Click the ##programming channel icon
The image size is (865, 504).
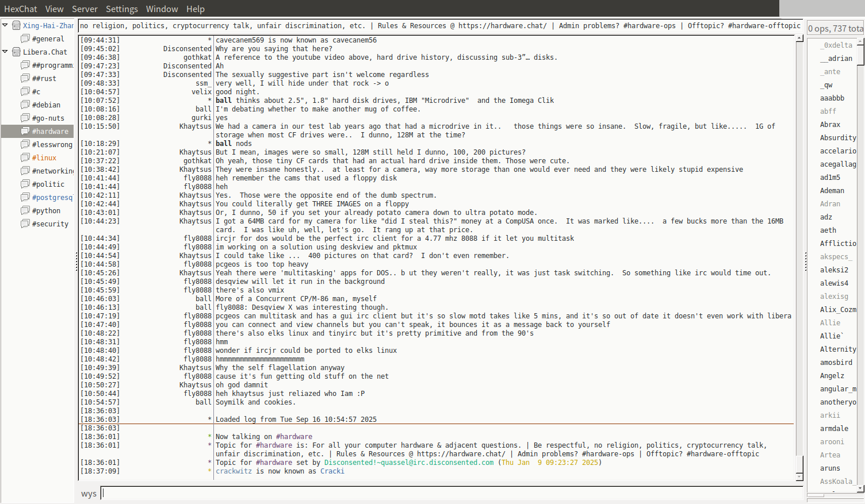(25, 65)
